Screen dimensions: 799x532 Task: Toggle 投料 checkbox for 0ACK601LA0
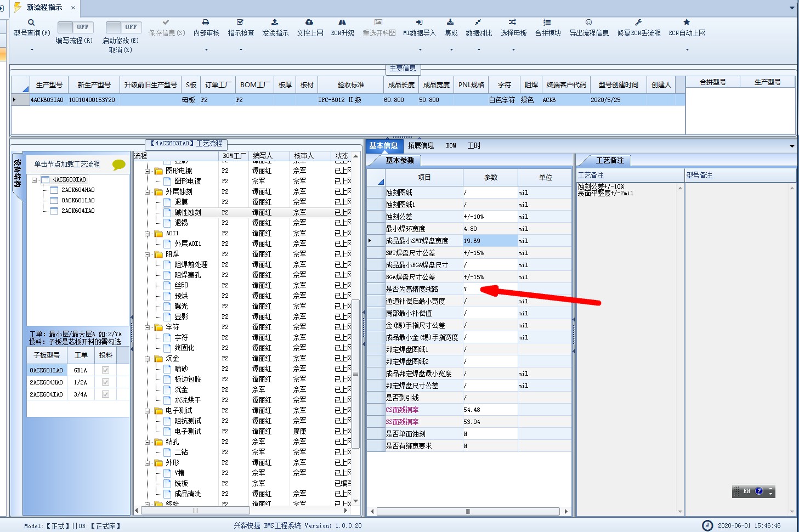105,370
